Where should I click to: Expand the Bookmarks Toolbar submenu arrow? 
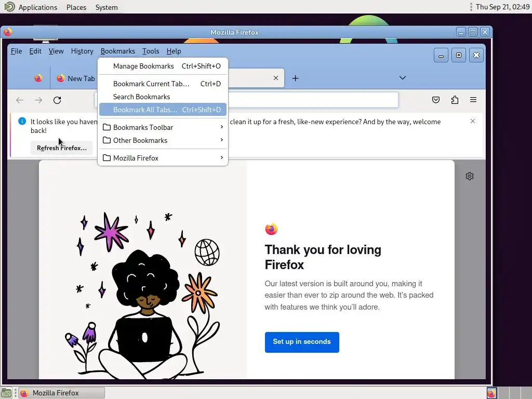221,127
